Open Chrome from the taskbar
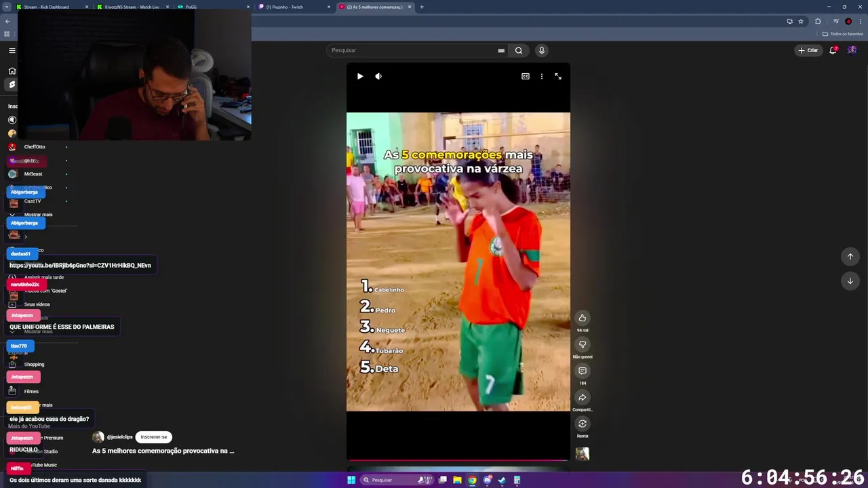This screenshot has width=868, height=488. point(472,480)
